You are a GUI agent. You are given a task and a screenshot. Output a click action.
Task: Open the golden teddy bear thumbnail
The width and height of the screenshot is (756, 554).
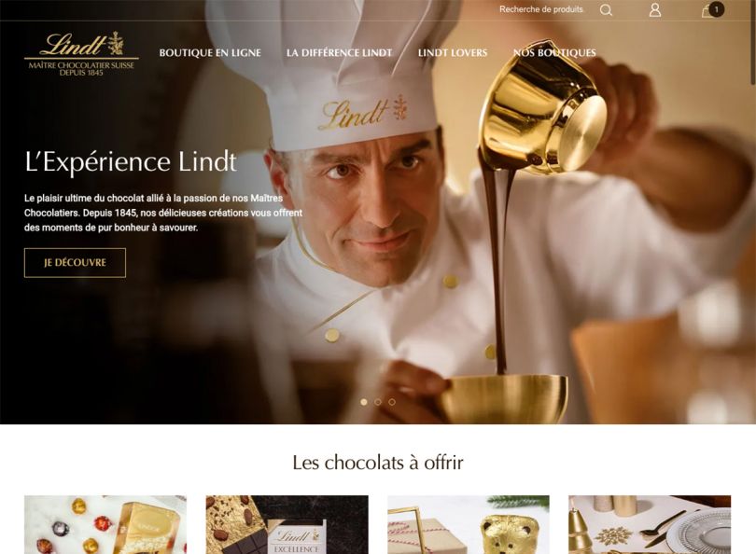tap(469, 524)
